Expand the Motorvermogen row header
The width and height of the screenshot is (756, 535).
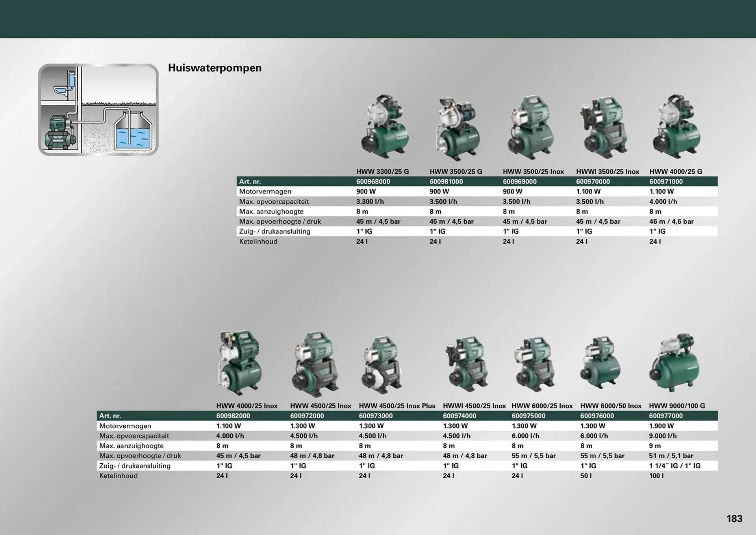(265, 191)
